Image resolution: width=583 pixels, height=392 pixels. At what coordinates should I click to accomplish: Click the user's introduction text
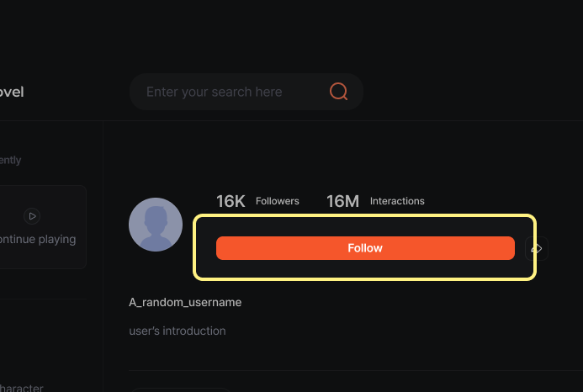tap(178, 331)
